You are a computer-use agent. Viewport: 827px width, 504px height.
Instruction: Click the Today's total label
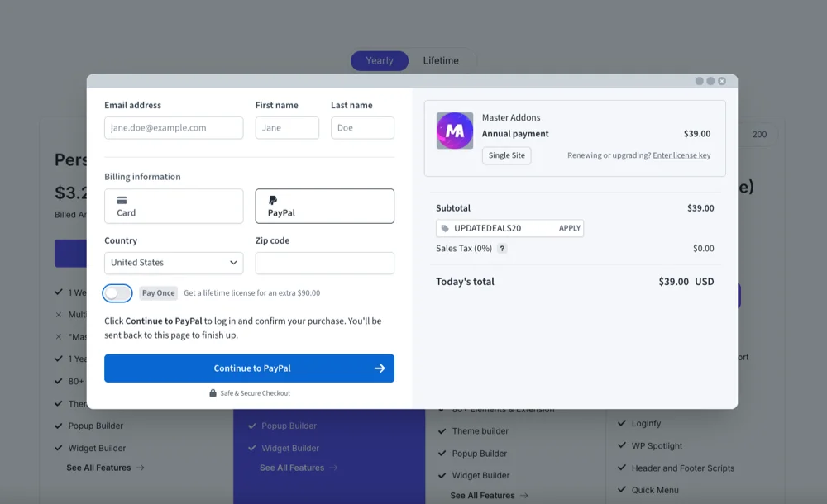pos(465,282)
